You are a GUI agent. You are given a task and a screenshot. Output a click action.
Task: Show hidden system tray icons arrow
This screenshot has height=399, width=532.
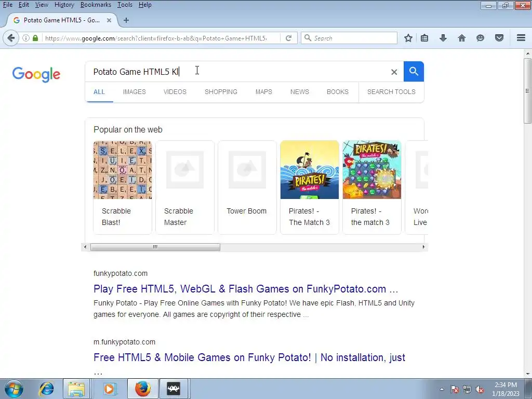point(442,389)
